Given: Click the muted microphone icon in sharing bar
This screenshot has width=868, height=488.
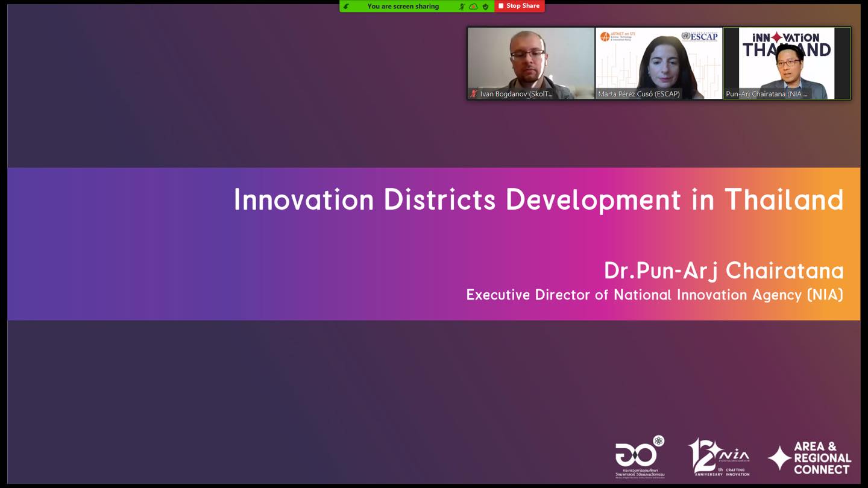Looking at the screenshot, I should click(462, 7).
